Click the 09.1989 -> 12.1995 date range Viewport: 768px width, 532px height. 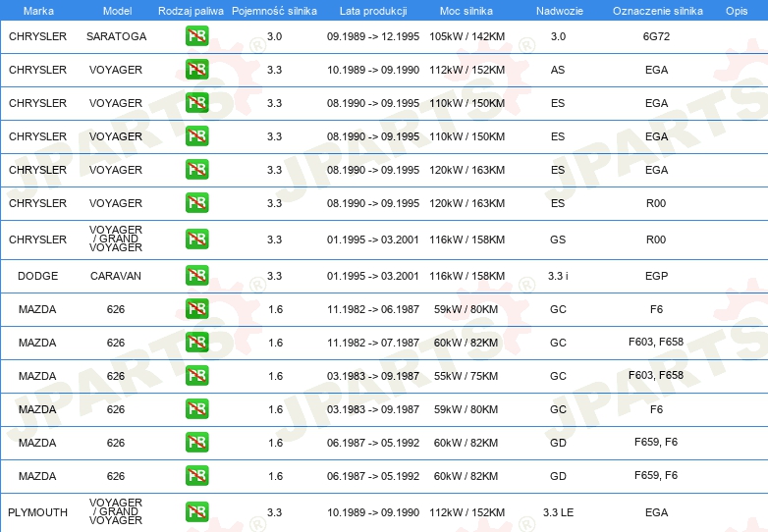tap(373, 36)
